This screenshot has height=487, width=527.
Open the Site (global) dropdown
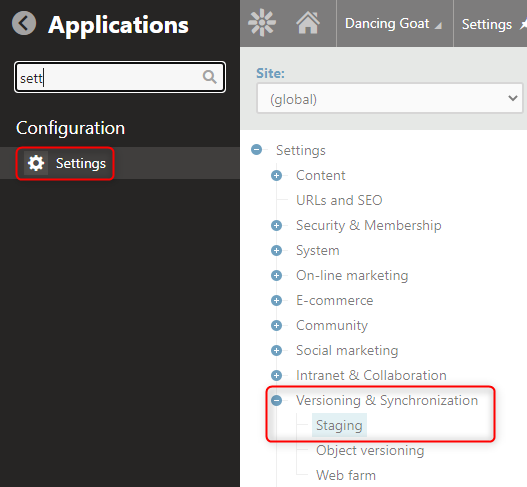(390, 98)
